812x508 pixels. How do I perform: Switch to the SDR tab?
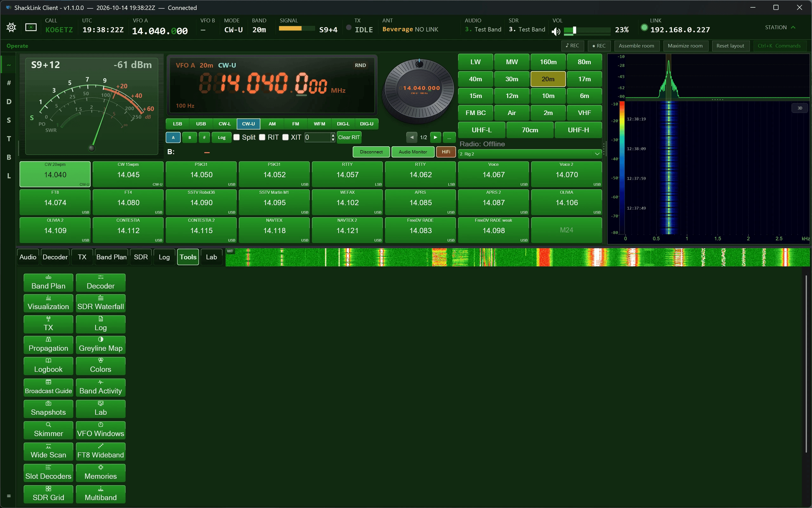[x=141, y=257]
